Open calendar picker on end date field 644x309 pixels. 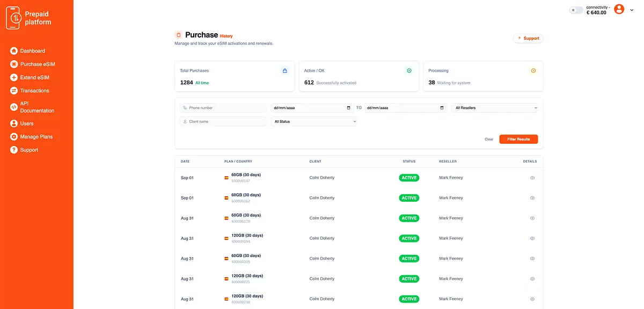442,108
